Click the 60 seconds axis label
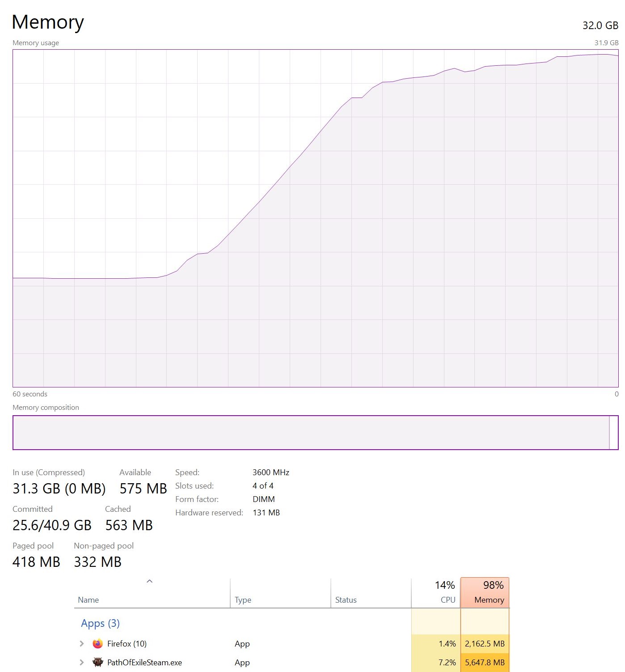625x672 pixels. tap(30, 394)
